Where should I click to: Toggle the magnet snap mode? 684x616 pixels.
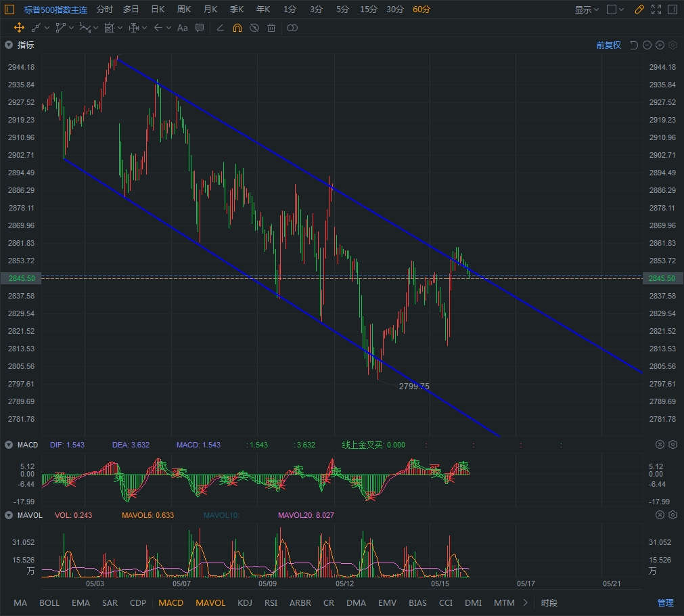[237, 28]
